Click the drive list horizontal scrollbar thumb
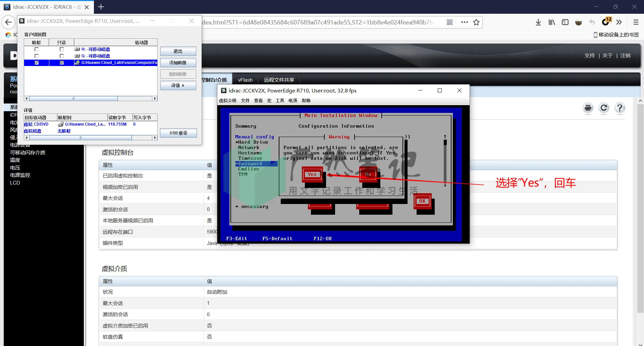Screen dimensions: 644x346 pos(73,98)
